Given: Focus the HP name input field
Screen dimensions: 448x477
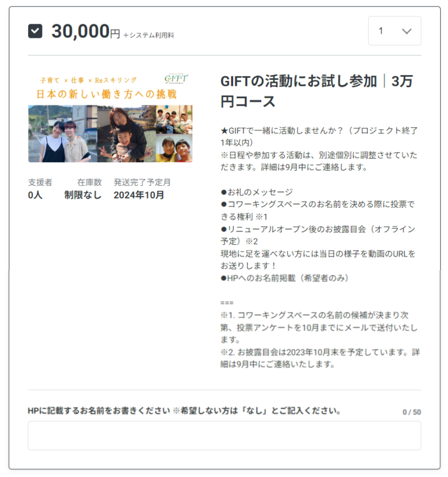Looking at the screenshot, I should click(x=224, y=436).
